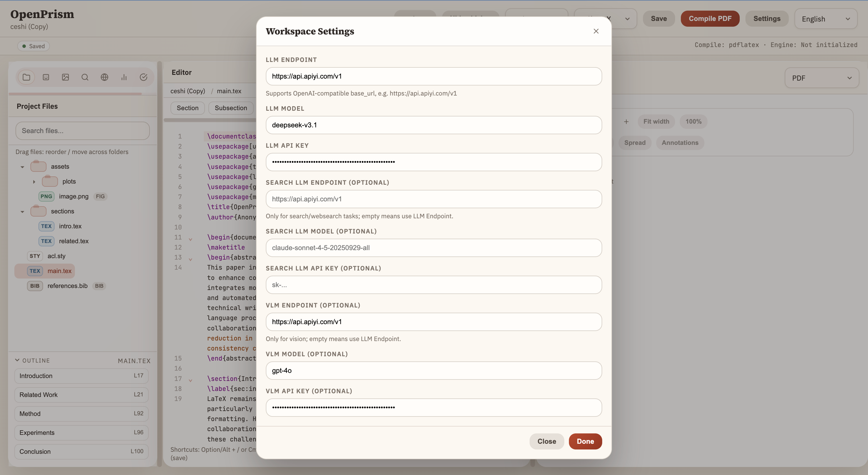Open the smiley face assistant panel icon
The height and width of the screenshot is (475, 868).
[46, 77]
